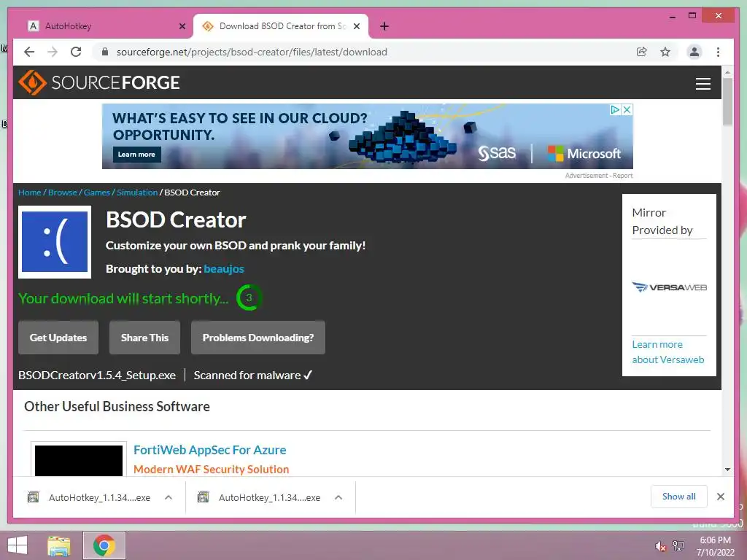Close the SAS Microsoft ad with the X
Screen dimensions: 747x560
tap(627, 109)
